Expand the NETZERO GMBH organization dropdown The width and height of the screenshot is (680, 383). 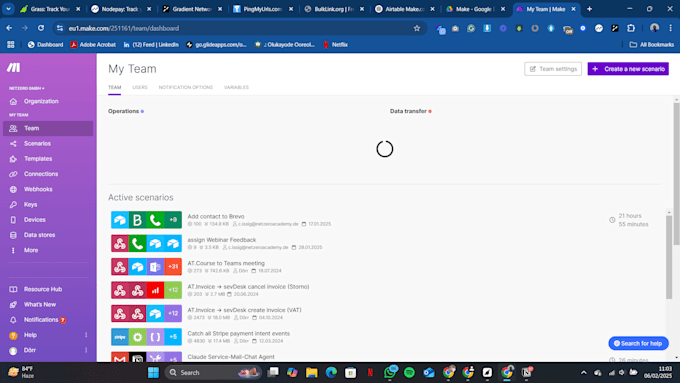[27, 88]
